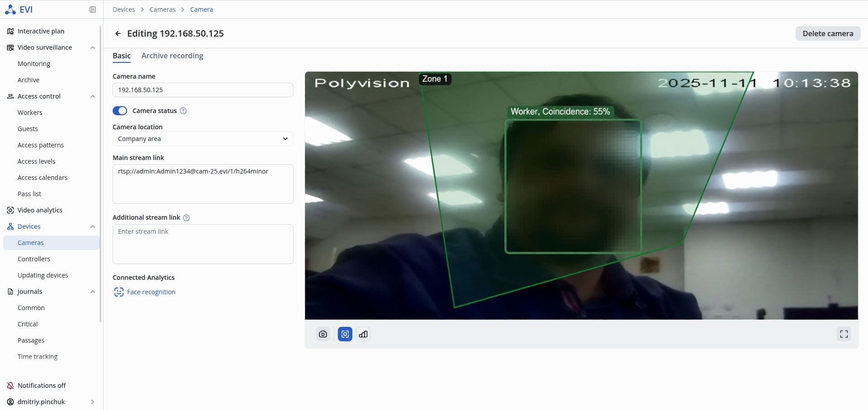Viewport: 868px width, 410px height.
Task: Open the Common journal
Action: point(31,308)
